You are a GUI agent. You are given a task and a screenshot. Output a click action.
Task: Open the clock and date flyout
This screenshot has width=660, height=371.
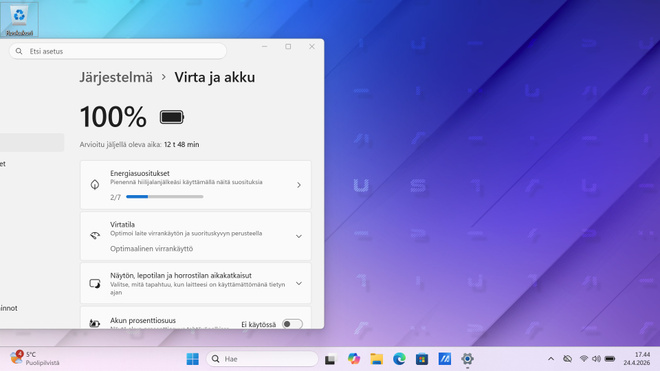click(636, 358)
